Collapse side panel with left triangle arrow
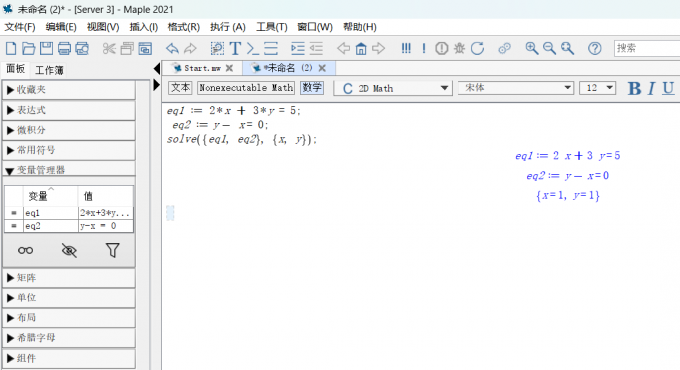The image size is (680, 370). tap(157, 69)
